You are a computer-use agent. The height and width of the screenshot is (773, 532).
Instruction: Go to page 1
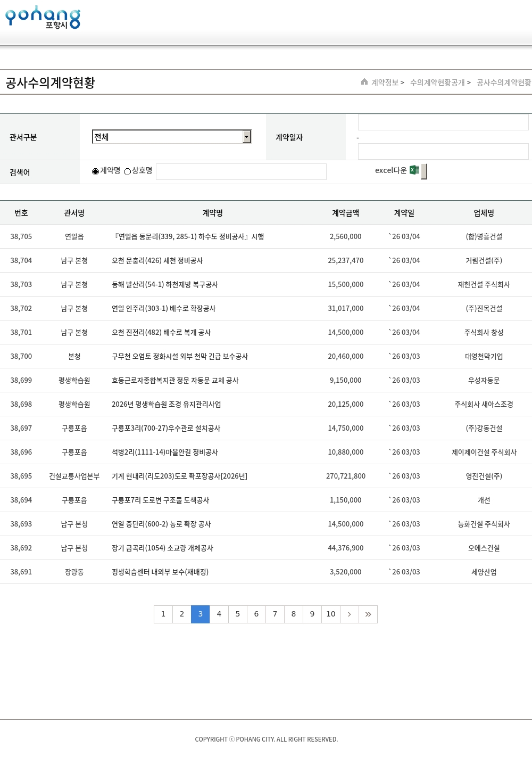click(x=163, y=614)
